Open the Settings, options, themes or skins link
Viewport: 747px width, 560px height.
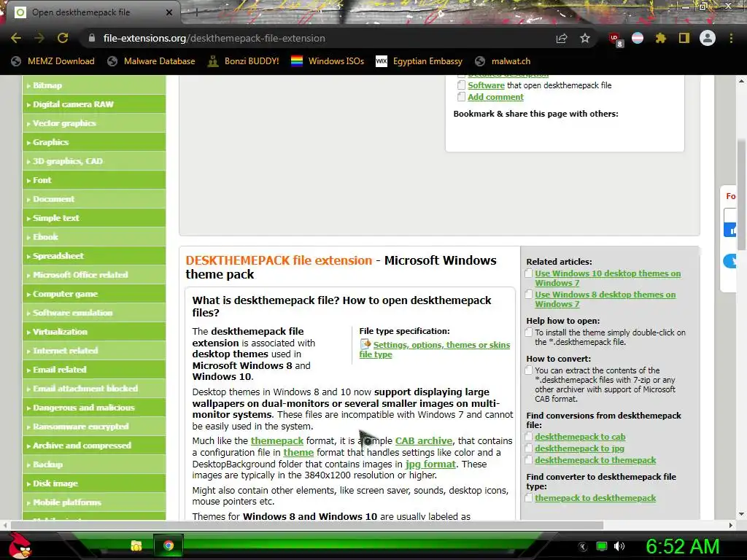coord(435,349)
